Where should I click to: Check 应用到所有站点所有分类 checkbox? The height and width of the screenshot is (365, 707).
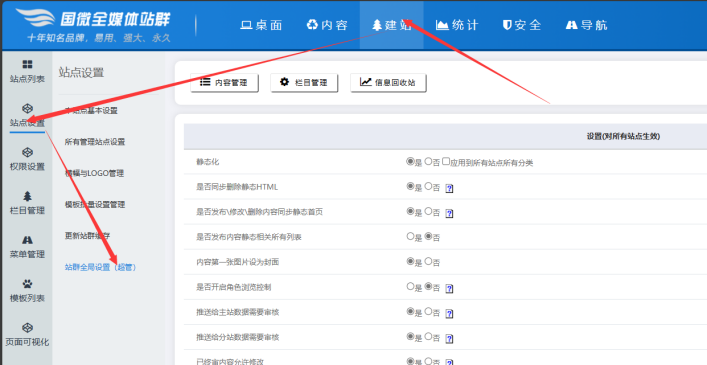click(x=446, y=161)
